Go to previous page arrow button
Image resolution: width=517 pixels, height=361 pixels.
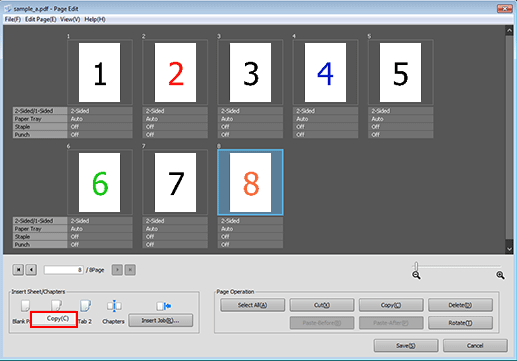coord(31,270)
